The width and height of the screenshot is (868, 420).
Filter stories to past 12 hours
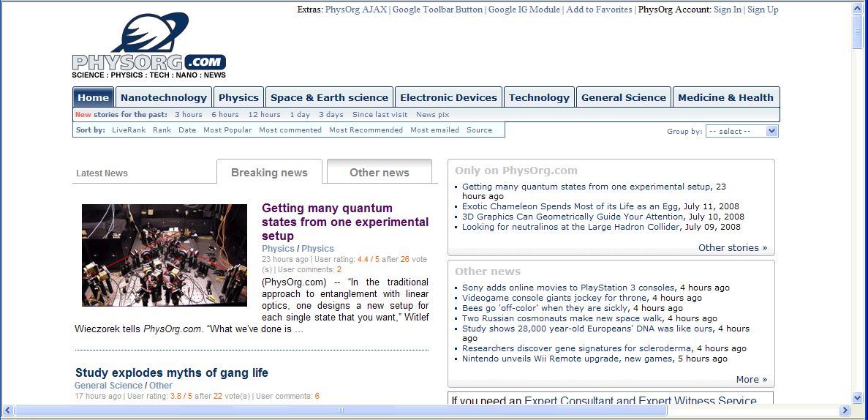click(x=264, y=115)
